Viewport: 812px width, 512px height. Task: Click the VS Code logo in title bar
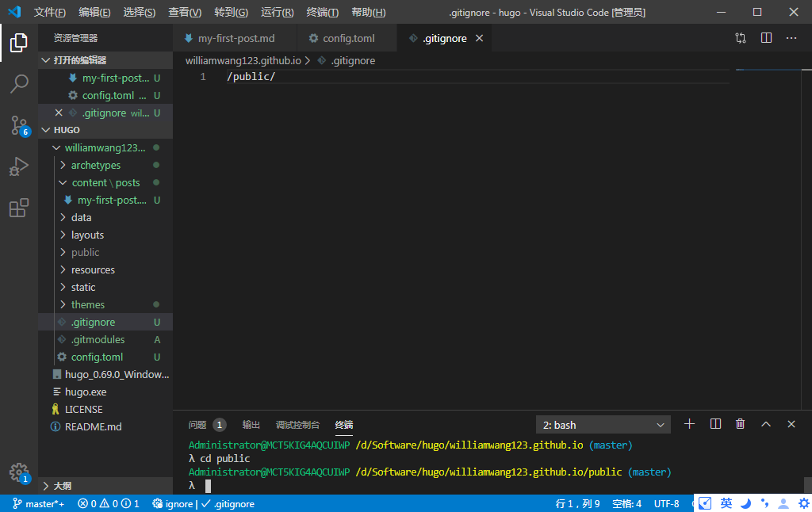[14, 12]
